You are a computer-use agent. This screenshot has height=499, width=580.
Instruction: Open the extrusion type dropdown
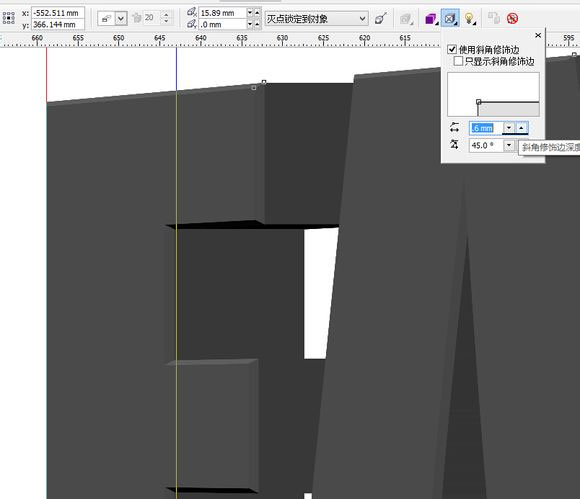click(121, 18)
